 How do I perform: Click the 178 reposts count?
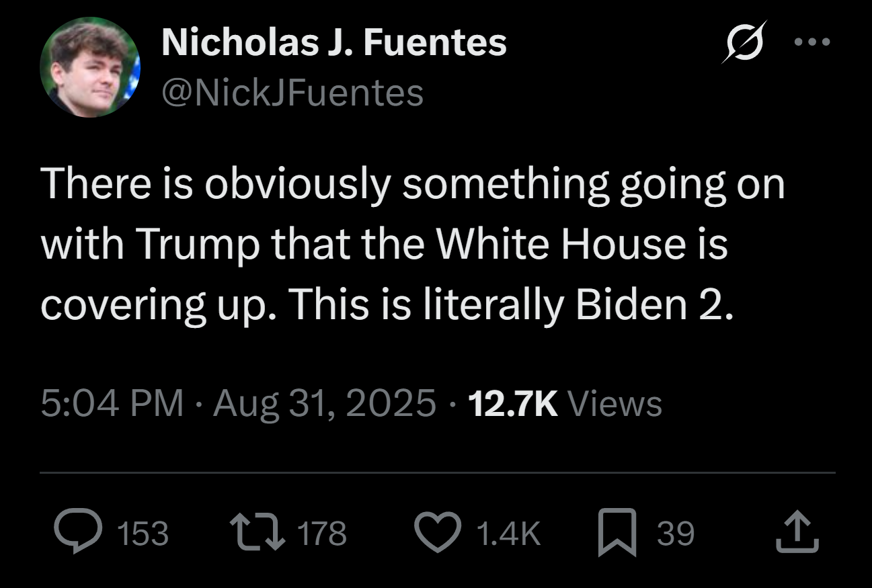[321, 534]
